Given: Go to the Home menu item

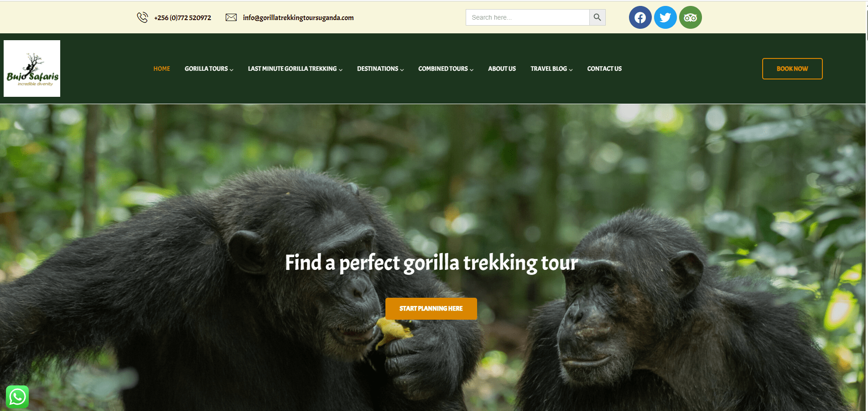Looking at the screenshot, I should tap(161, 68).
